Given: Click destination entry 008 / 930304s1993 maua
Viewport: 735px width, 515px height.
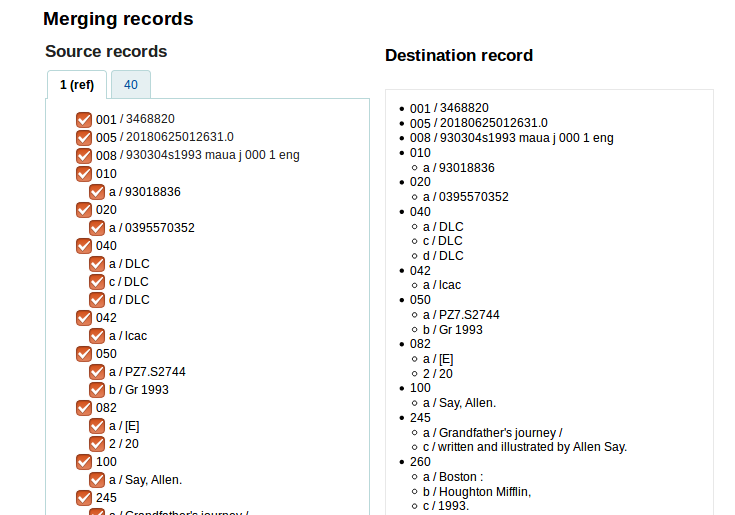Looking at the screenshot, I should pyautogui.click(x=511, y=138).
